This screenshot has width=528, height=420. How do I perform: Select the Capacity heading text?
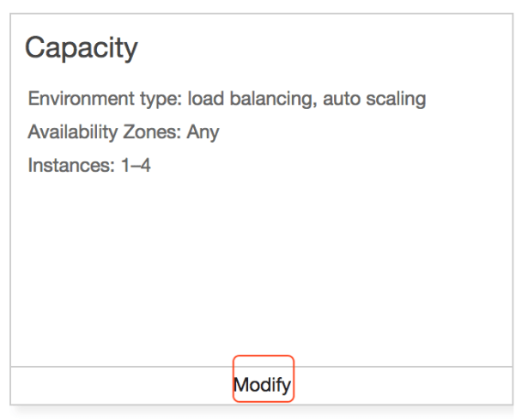pyautogui.click(x=81, y=48)
